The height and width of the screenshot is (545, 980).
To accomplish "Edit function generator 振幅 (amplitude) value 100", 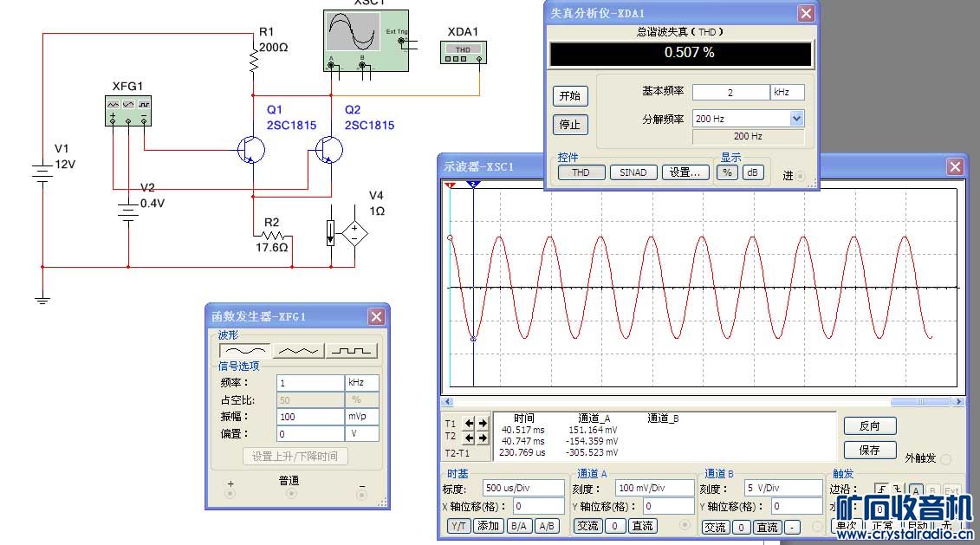I will pyautogui.click(x=310, y=416).
